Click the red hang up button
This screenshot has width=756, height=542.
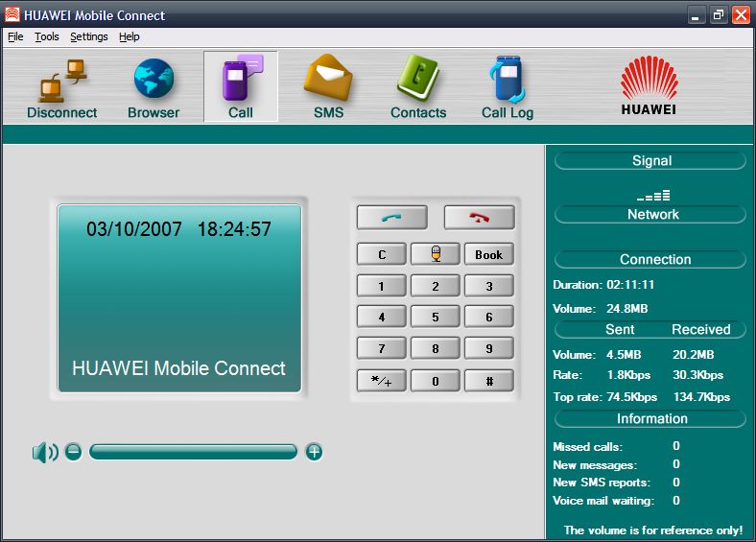[480, 218]
